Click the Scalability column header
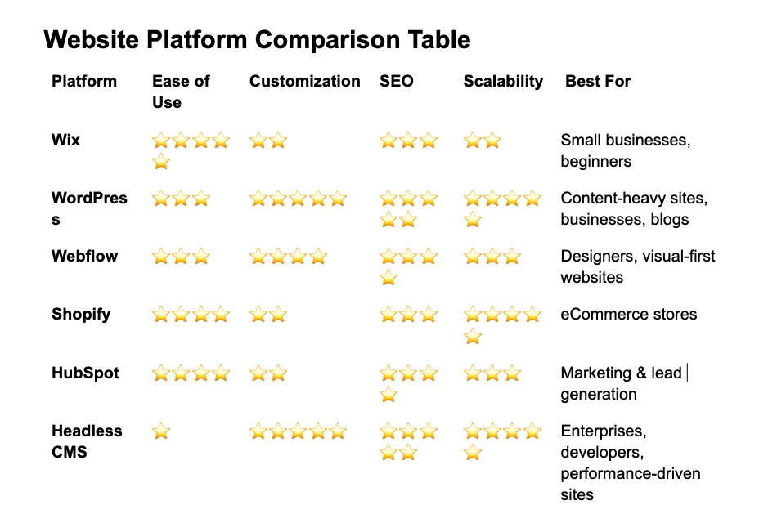Viewport: 768px width, 532px height. tap(503, 81)
